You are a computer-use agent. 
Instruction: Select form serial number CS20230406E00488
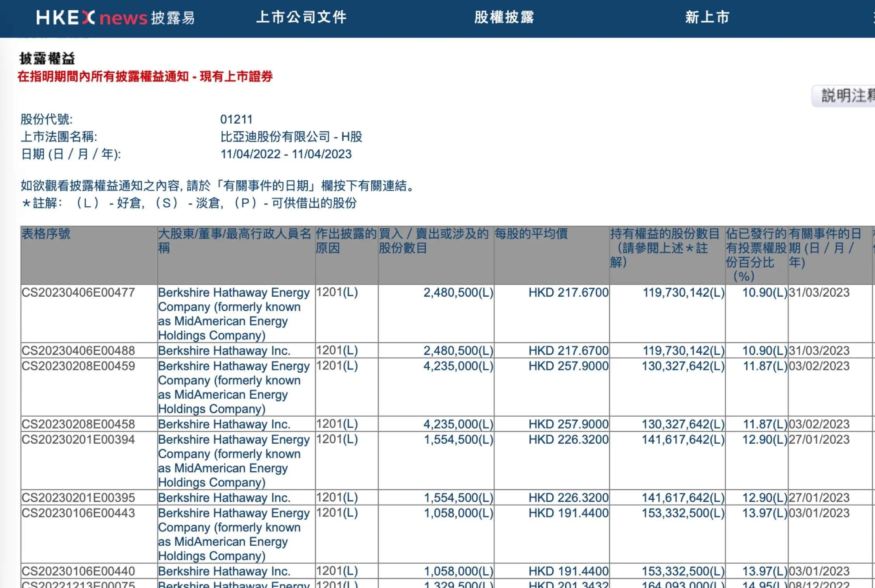(78, 351)
